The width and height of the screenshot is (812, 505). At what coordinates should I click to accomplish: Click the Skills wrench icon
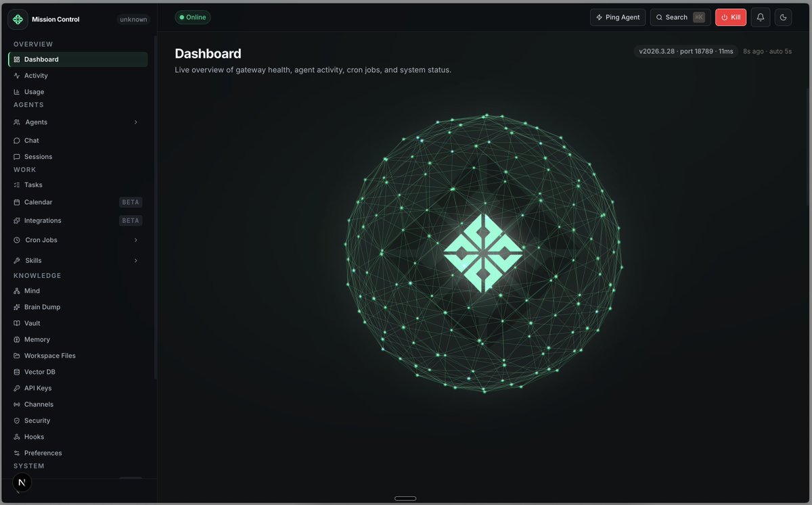(17, 260)
